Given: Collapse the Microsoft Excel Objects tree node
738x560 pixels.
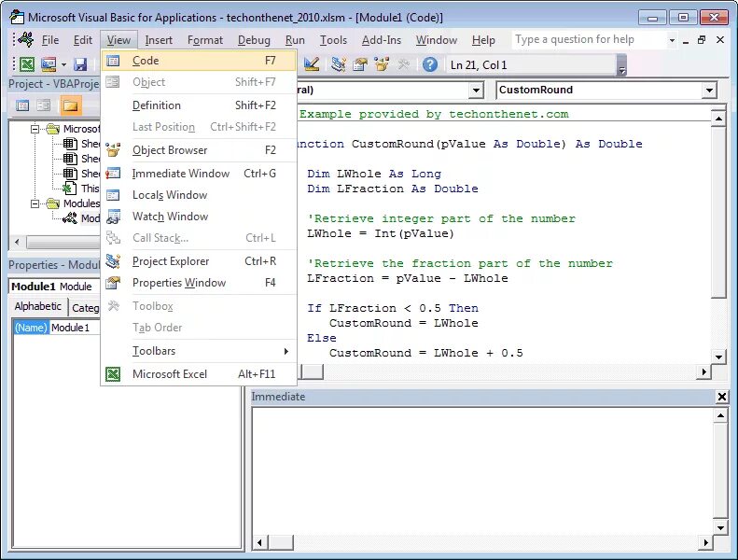Looking at the screenshot, I should tap(35, 129).
